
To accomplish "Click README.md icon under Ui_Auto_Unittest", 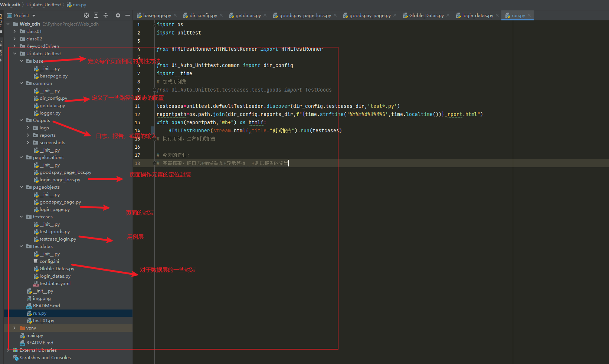I will [29, 306].
